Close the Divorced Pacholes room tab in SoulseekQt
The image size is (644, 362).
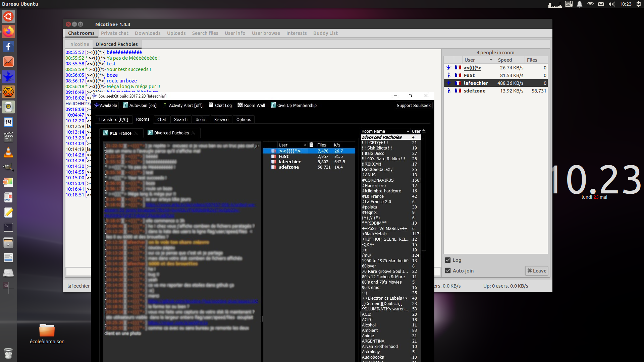pyautogui.click(x=194, y=133)
